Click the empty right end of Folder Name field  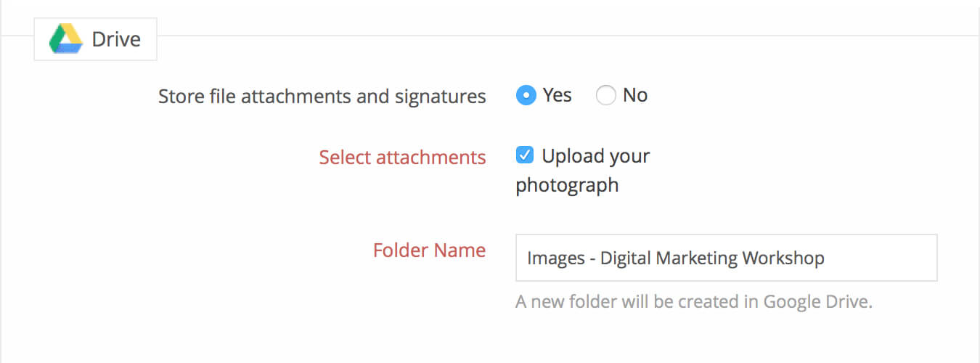[x=893, y=258]
